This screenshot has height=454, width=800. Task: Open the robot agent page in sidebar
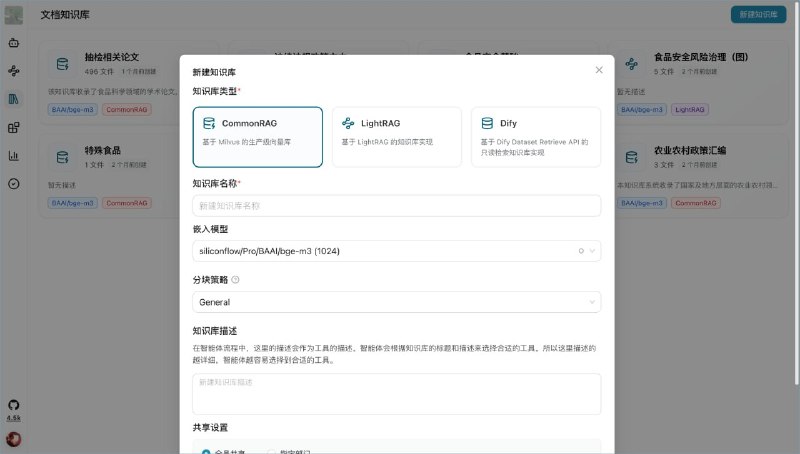[14, 43]
